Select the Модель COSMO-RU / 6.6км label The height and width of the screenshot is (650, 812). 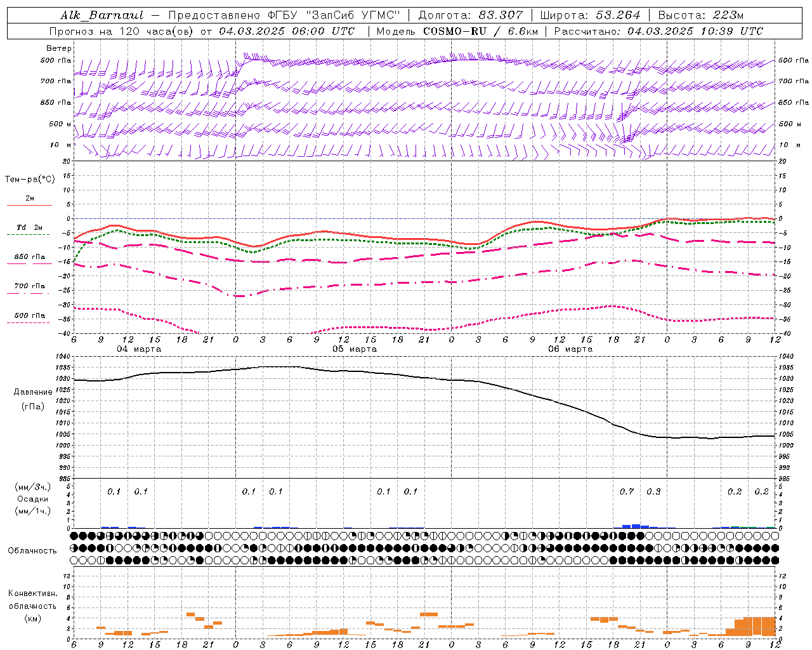[x=456, y=31]
